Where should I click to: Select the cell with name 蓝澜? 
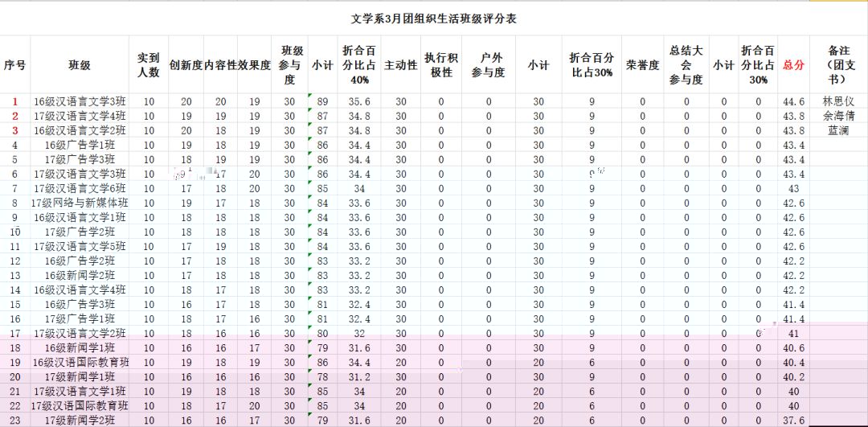[x=838, y=131]
